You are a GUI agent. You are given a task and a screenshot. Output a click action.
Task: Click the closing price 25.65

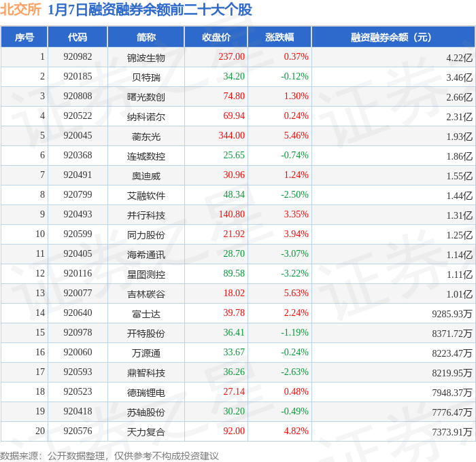[x=234, y=156]
